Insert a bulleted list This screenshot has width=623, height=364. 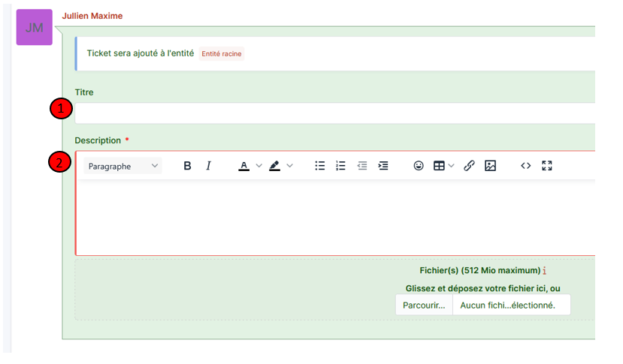tap(320, 166)
